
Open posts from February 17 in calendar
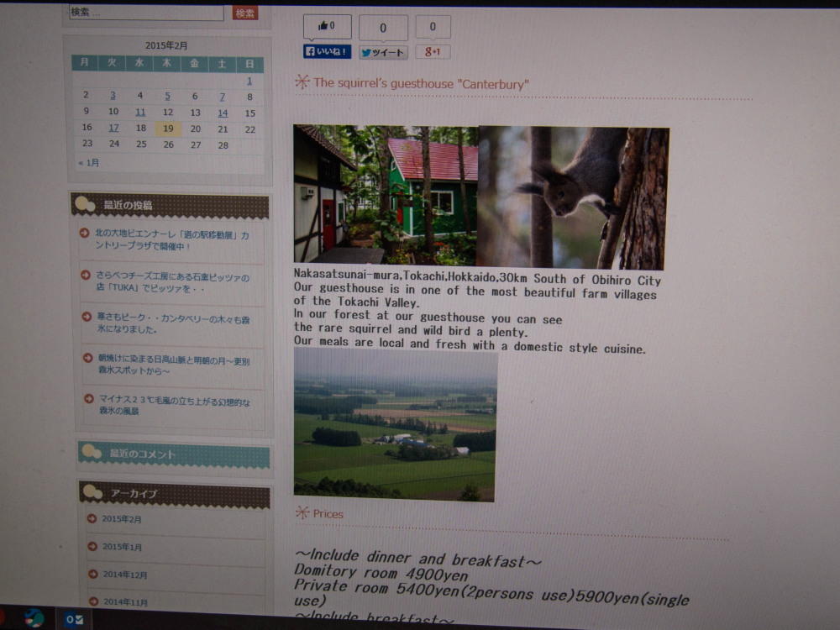coord(113,128)
